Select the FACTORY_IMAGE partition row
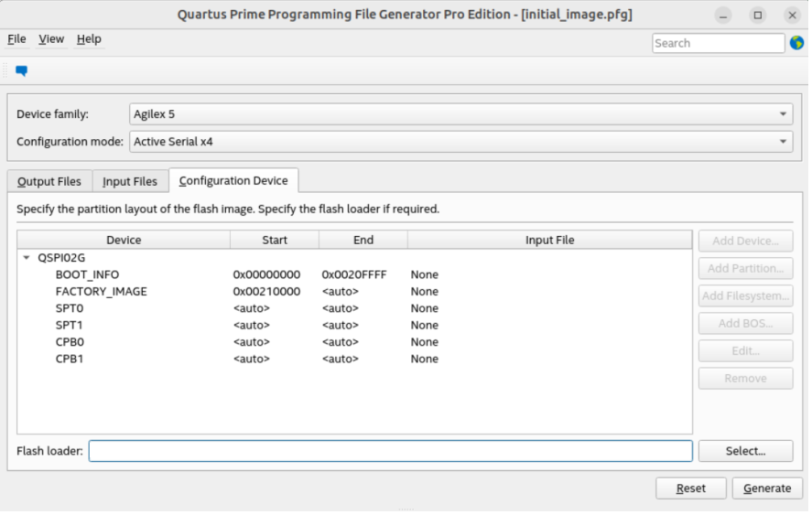The width and height of the screenshot is (812, 515). (101, 292)
